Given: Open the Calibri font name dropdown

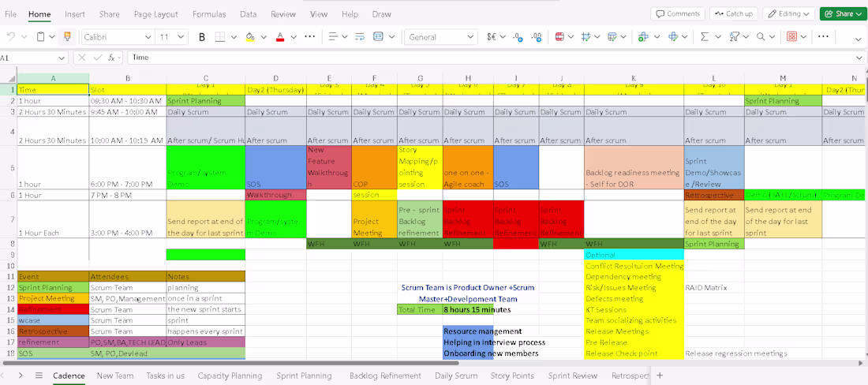Looking at the screenshot, I should [148, 37].
